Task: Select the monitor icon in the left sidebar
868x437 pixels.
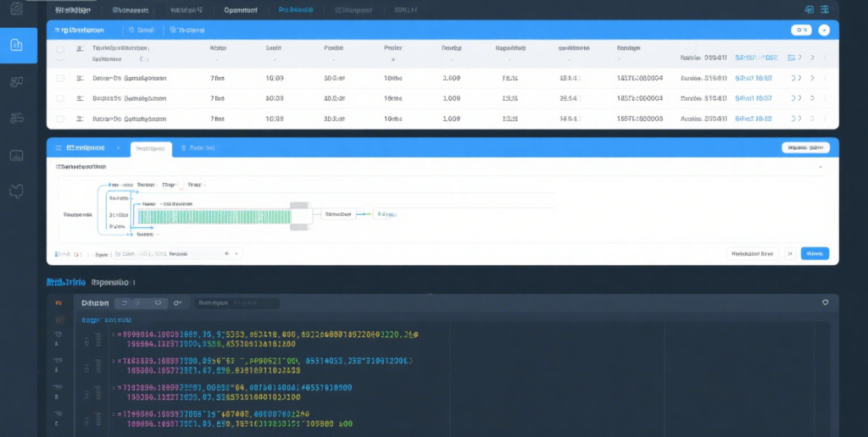Action: coord(17,155)
